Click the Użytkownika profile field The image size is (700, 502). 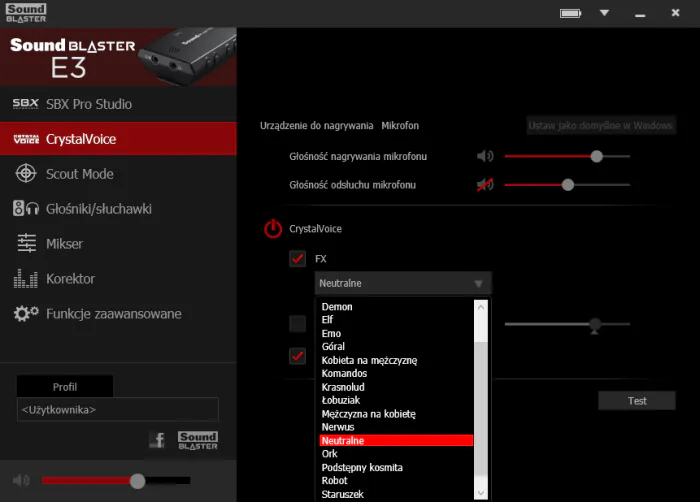118,410
